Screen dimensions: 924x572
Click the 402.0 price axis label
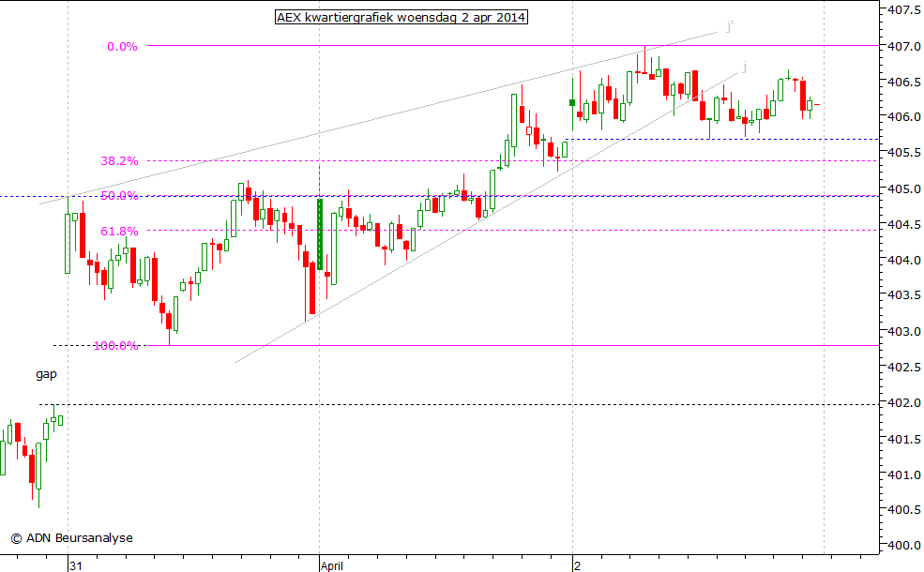pos(904,402)
